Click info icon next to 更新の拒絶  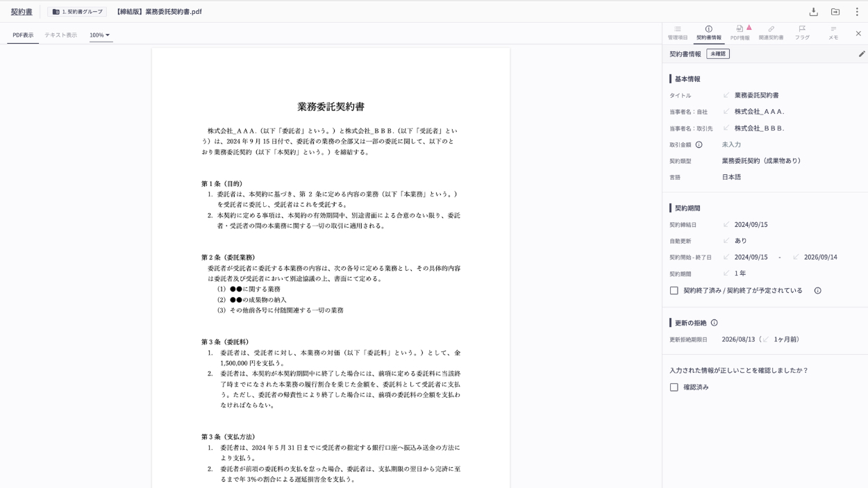[714, 323]
